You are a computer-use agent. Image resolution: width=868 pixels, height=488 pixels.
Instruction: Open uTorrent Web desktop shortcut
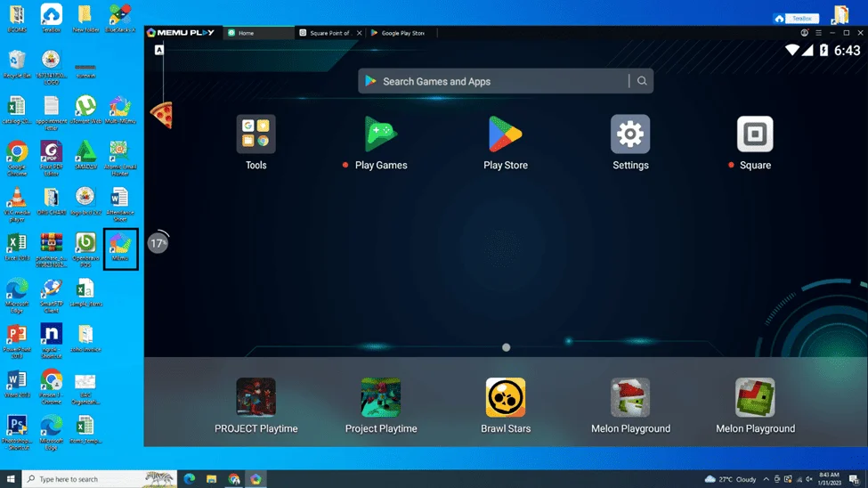click(85, 110)
